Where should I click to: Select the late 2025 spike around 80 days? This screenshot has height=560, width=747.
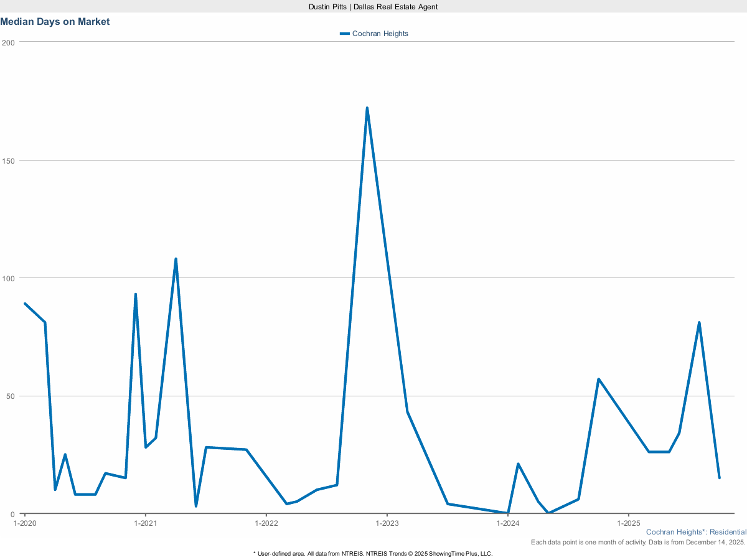tap(698, 322)
